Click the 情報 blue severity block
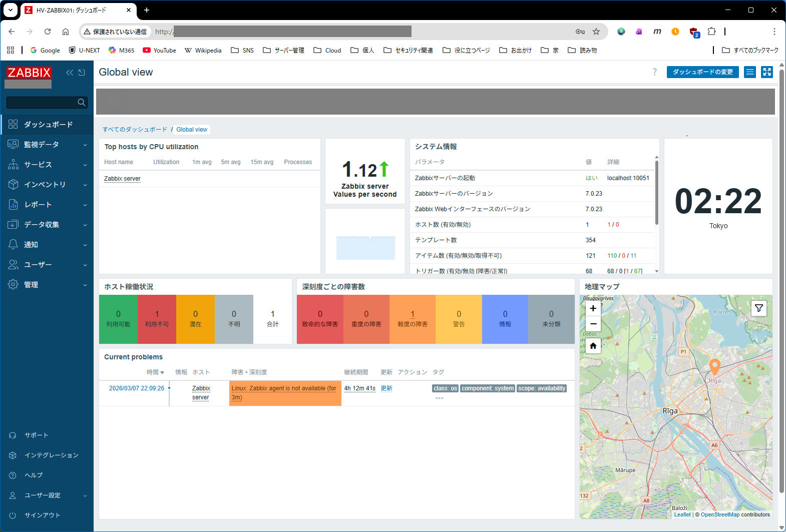The width and height of the screenshot is (786, 532). point(505,319)
